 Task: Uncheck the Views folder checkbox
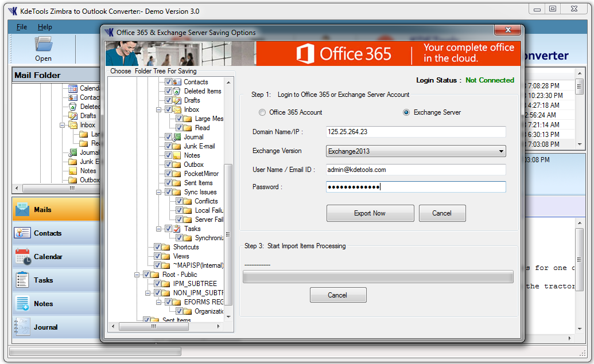pyautogui.click(x=158, y=256)
